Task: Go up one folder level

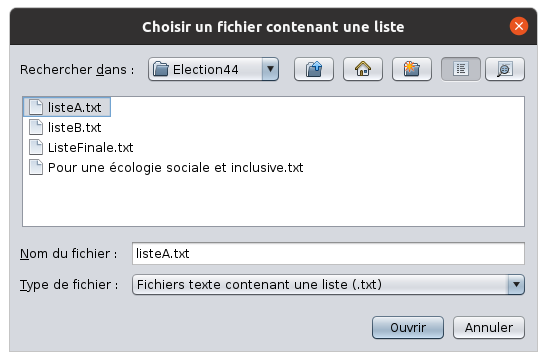Action: pos(314,69)
